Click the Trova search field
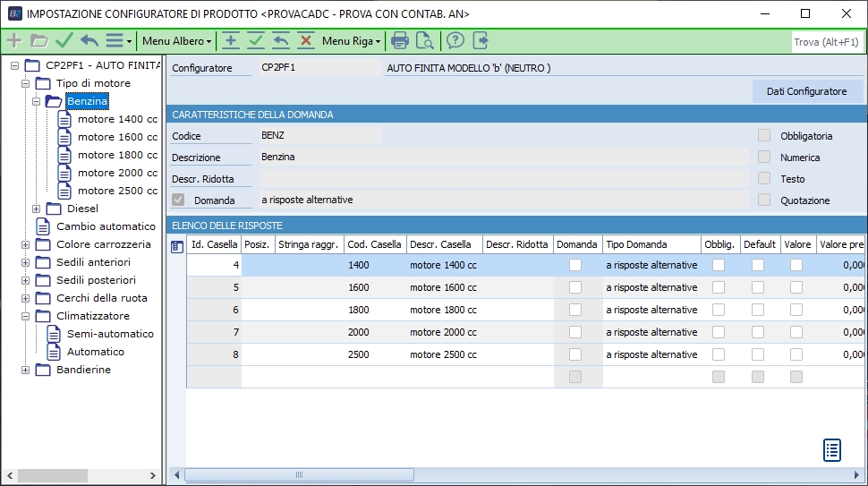868x486 pixels. (826, 42)
